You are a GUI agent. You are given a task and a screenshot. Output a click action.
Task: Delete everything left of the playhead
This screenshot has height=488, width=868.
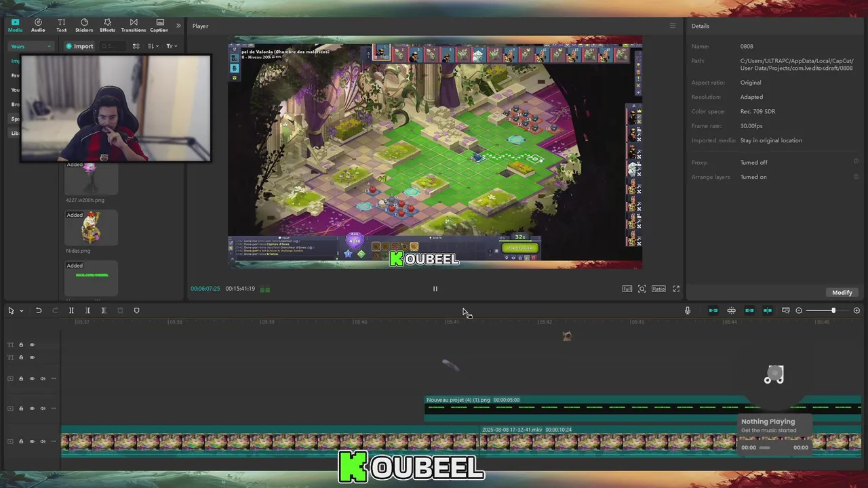point(87,310)
